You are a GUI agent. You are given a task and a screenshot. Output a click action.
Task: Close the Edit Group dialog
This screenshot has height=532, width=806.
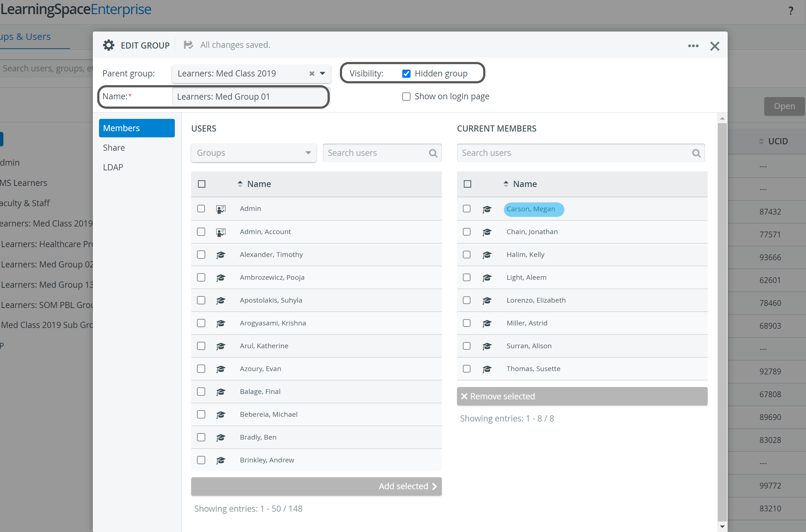(715, 46)
